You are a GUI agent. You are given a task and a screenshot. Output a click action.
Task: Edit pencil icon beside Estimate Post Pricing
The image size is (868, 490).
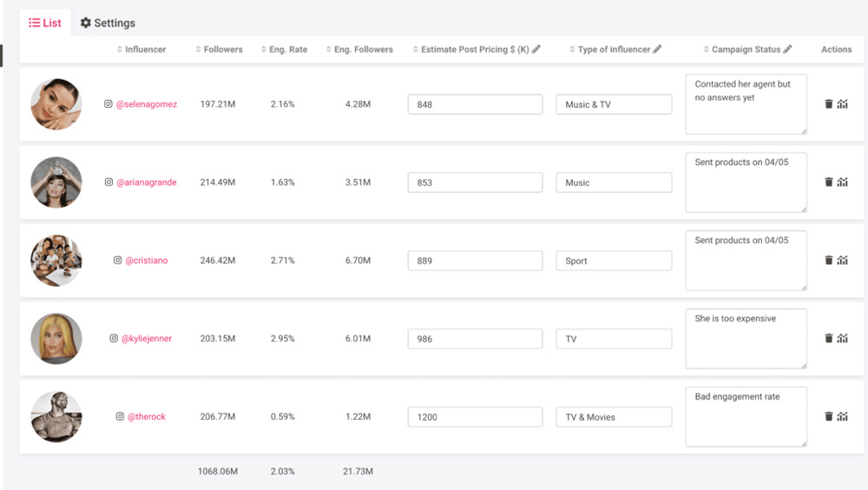536,50
